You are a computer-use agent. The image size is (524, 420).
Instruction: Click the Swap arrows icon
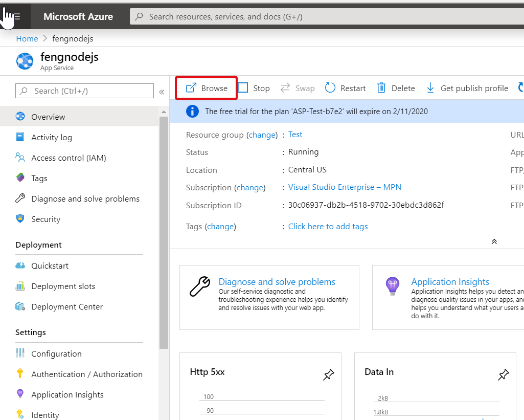(x=285, y=87)
